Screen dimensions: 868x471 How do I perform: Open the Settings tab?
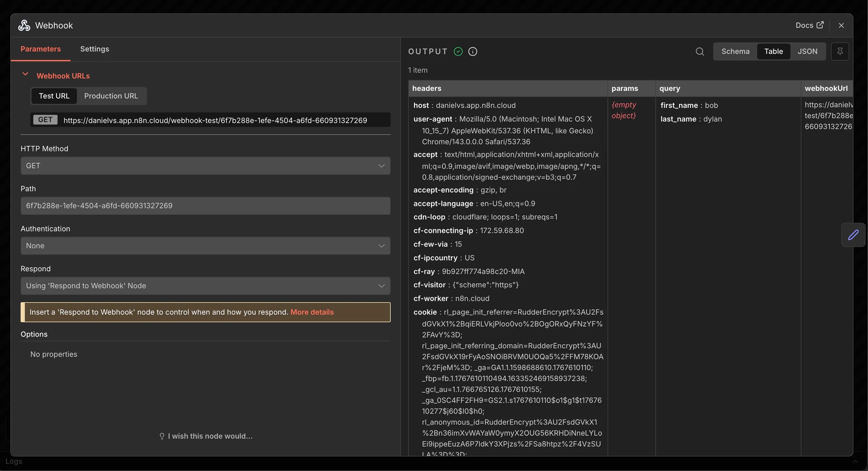(94, 49)
